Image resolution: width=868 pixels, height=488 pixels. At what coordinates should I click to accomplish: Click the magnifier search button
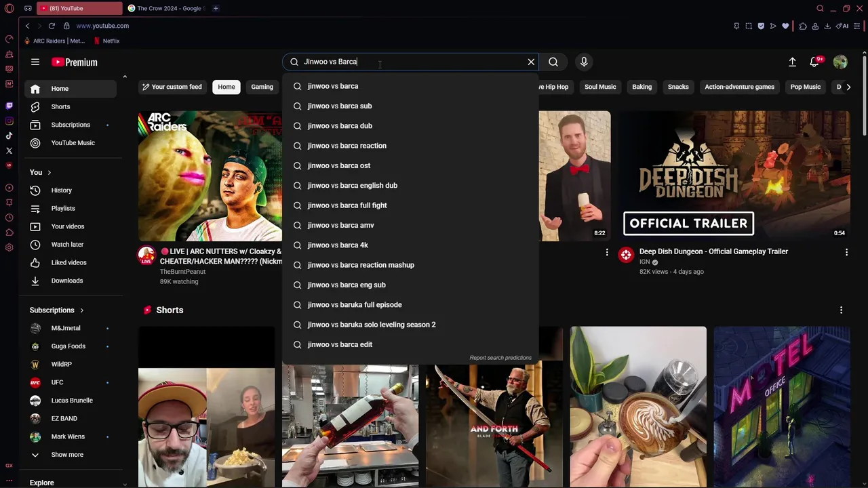[553, 62]
